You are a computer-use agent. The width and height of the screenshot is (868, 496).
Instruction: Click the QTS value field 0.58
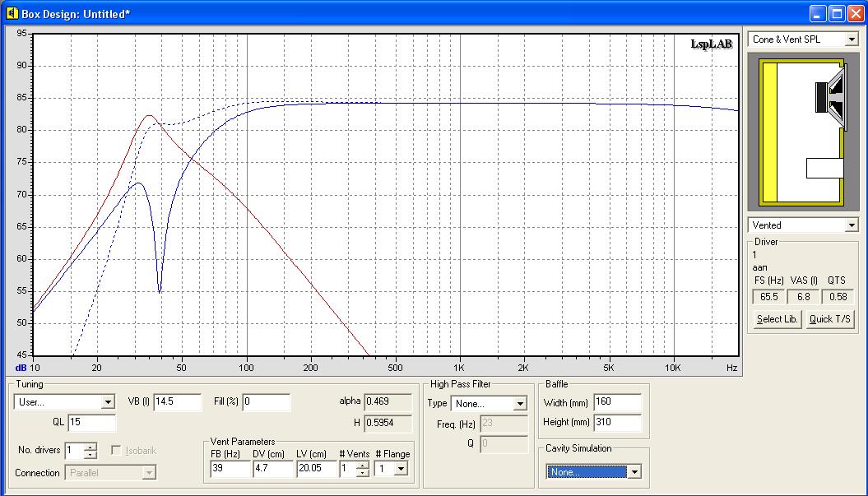[838, 297]
